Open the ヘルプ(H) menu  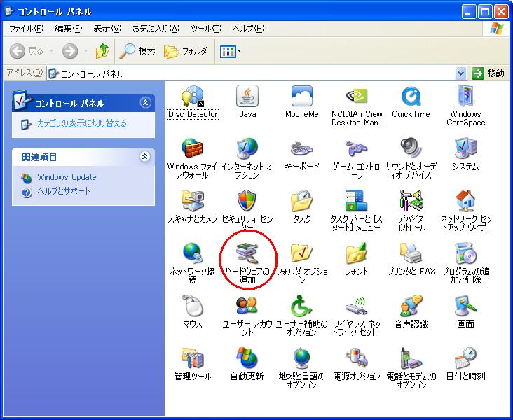click(249, 29)
